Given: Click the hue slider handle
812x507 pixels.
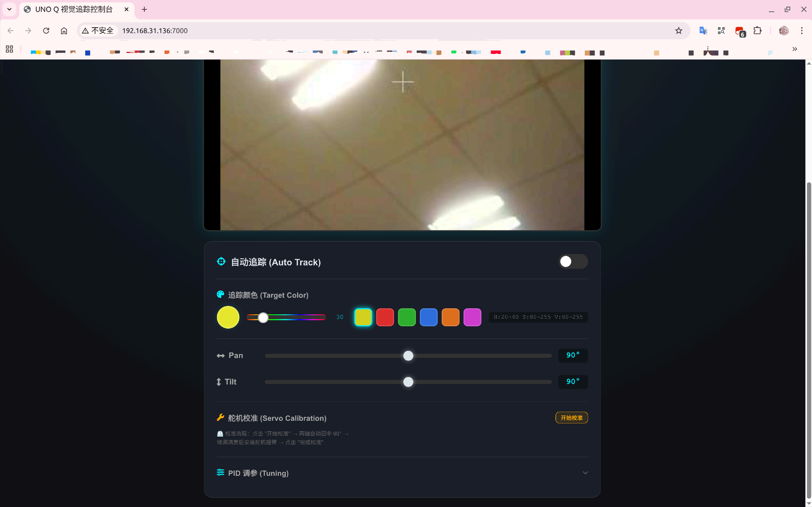Looking at the screenshot, I should 263,318.
